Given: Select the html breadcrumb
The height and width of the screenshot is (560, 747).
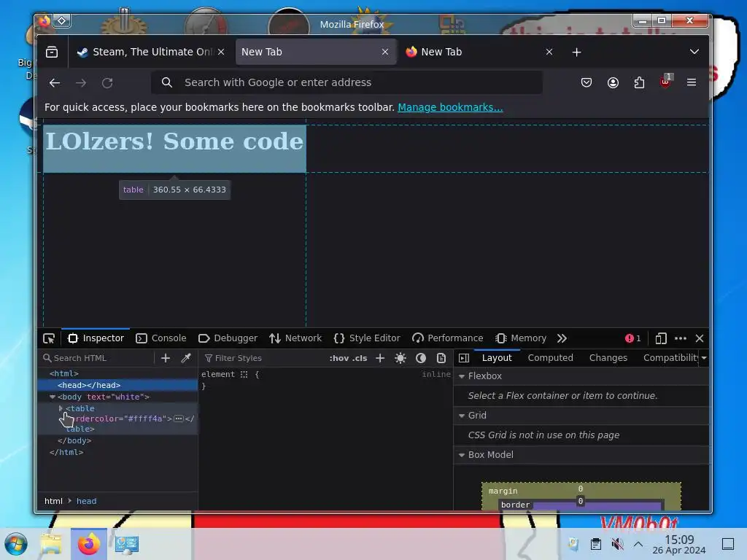Looking at the screenshot, I should tap(53, 501).
